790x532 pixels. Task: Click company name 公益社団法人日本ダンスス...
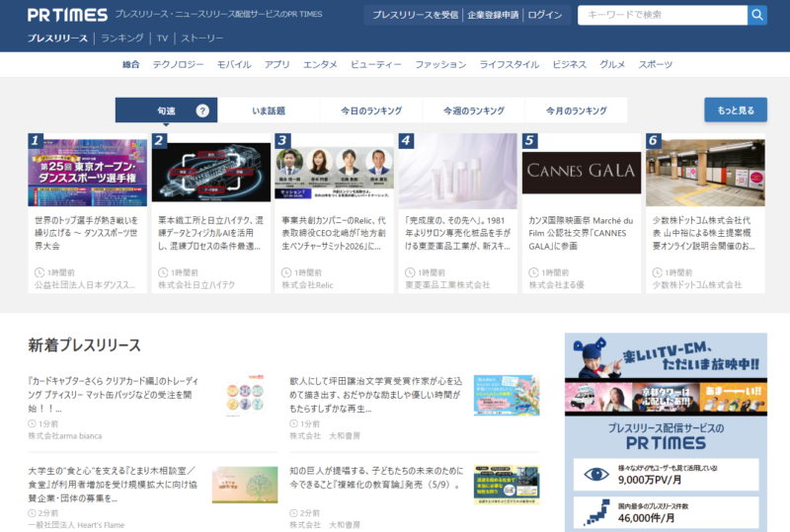pyautogui.click(x=85, y=285)
